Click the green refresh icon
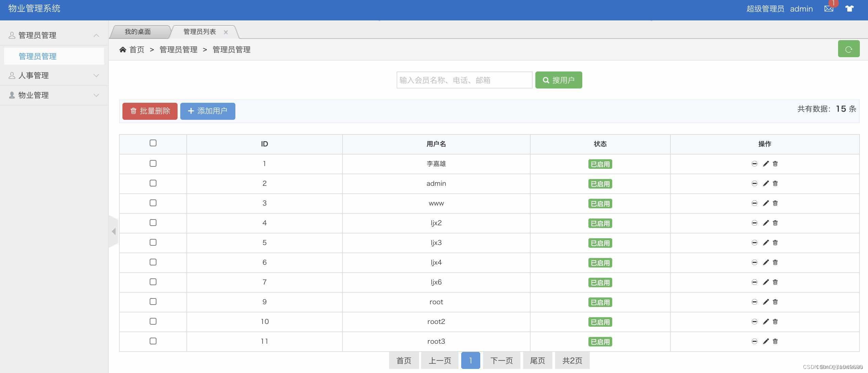868x373 pixels. 849,48
